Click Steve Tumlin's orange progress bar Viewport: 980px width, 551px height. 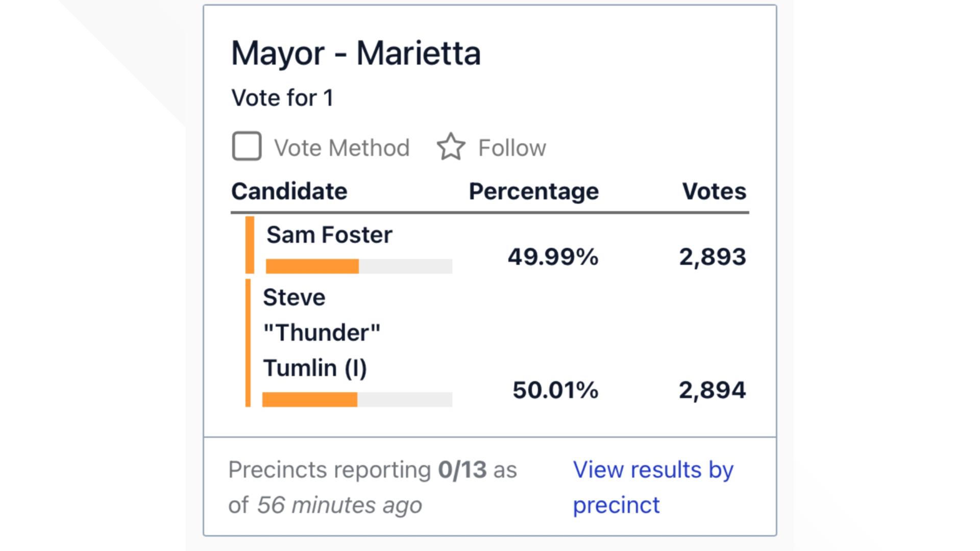(x=310, y=399)
